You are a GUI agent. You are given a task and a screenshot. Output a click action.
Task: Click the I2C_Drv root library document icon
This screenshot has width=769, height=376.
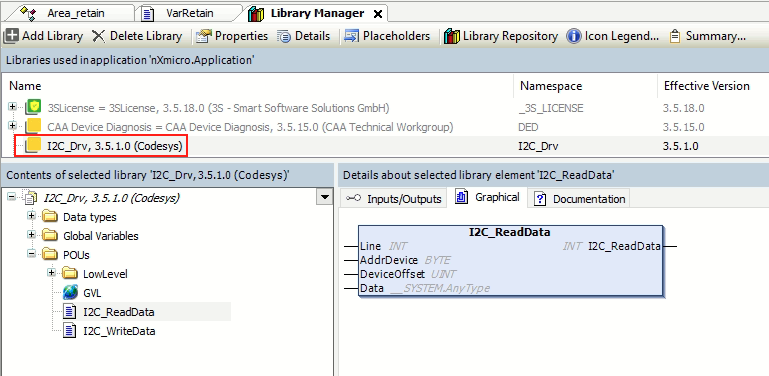point(30,198)
